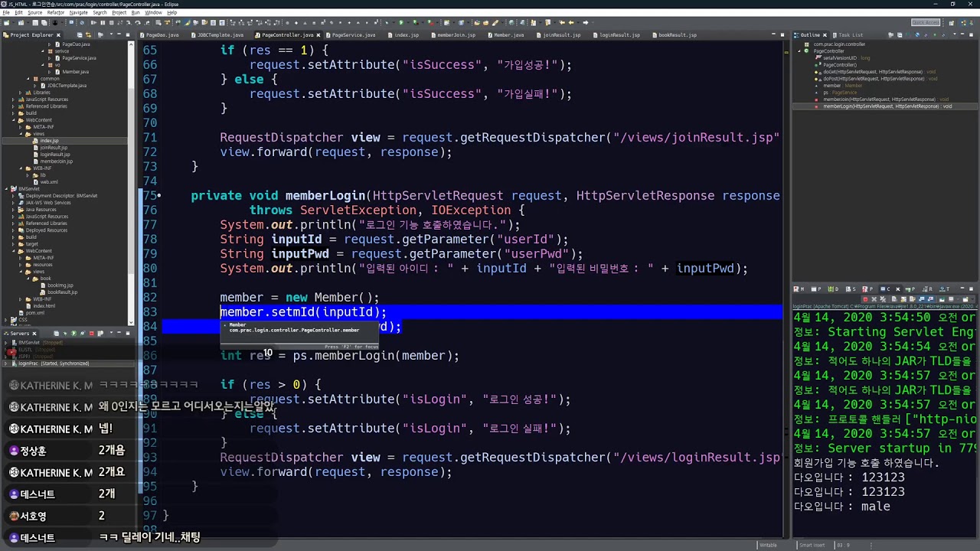980x551 pixels.
Task: Select loginResult.jsp in Project Explorer
Action: pos(54,155)
